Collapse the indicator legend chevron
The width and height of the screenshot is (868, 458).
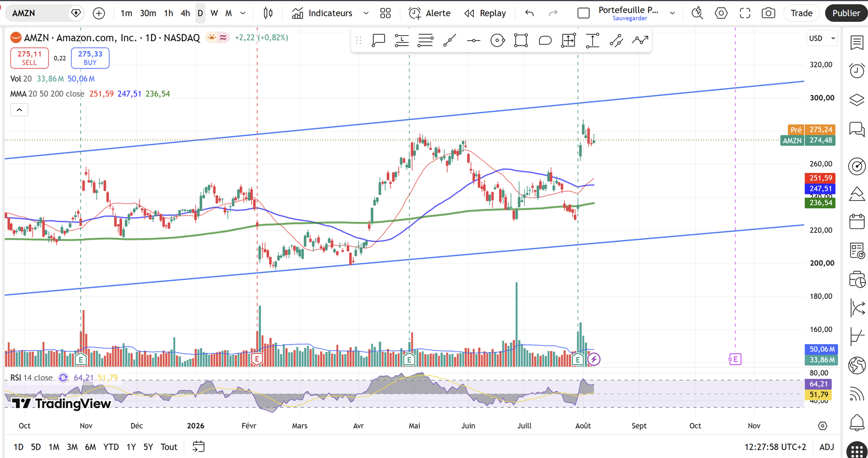[19, 110]
